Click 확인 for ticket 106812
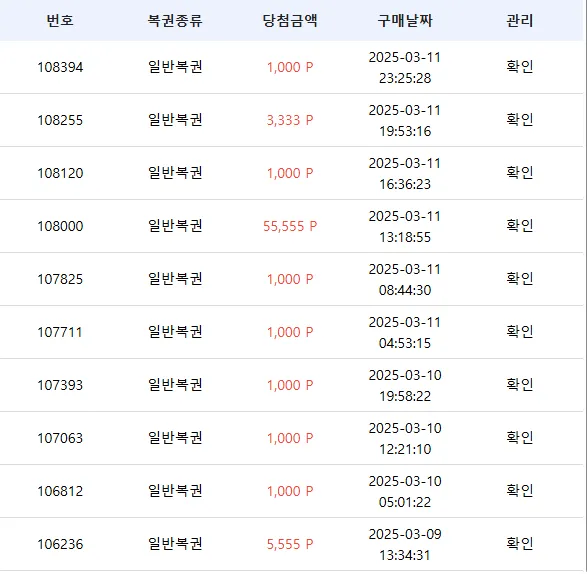Viewport: 587px width, 574px height. [519, 491]
